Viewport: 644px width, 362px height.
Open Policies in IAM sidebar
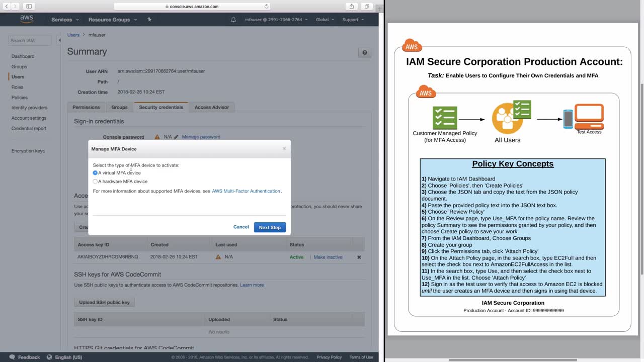[x=20, y=98]
